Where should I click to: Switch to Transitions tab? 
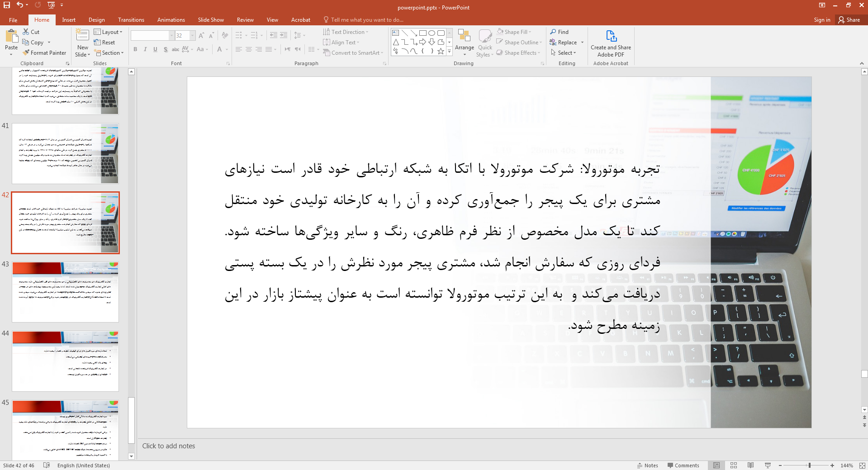131,20
